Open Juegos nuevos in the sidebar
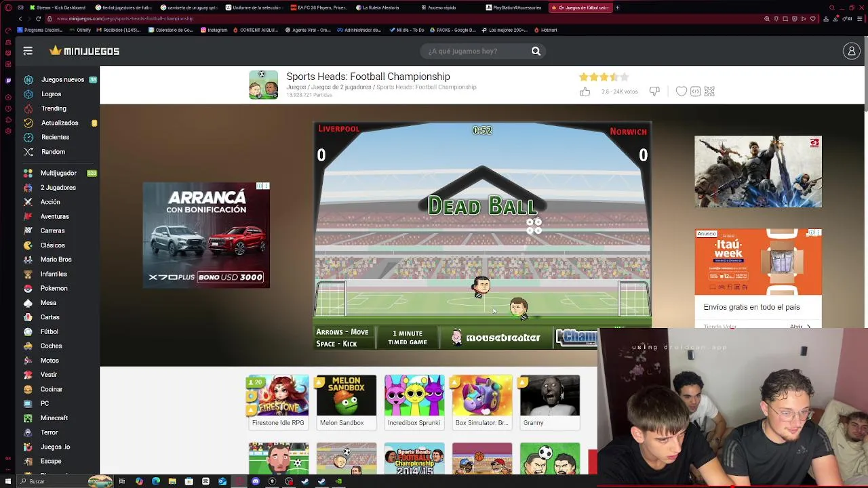Screen dimensions: 868x488 62,79
